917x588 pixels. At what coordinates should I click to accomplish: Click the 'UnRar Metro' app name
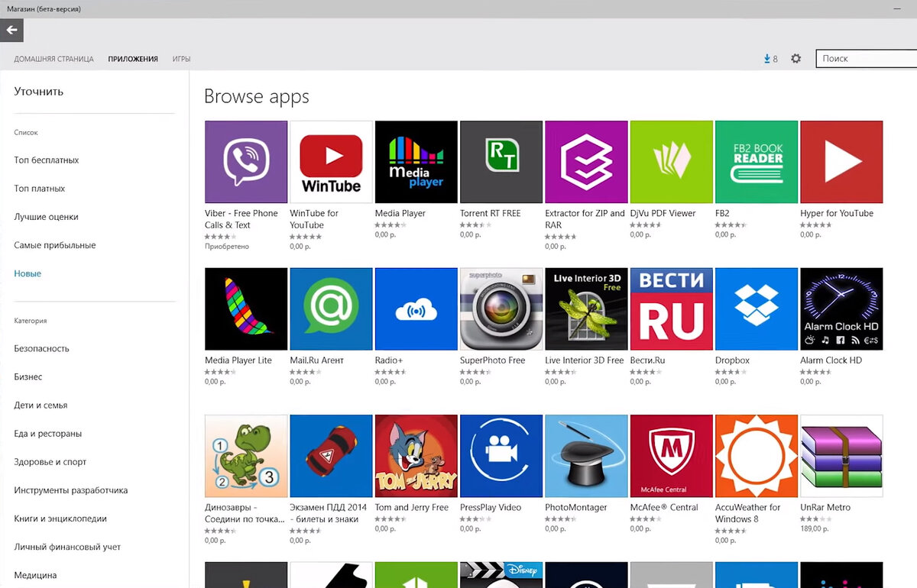click(825, 507)
